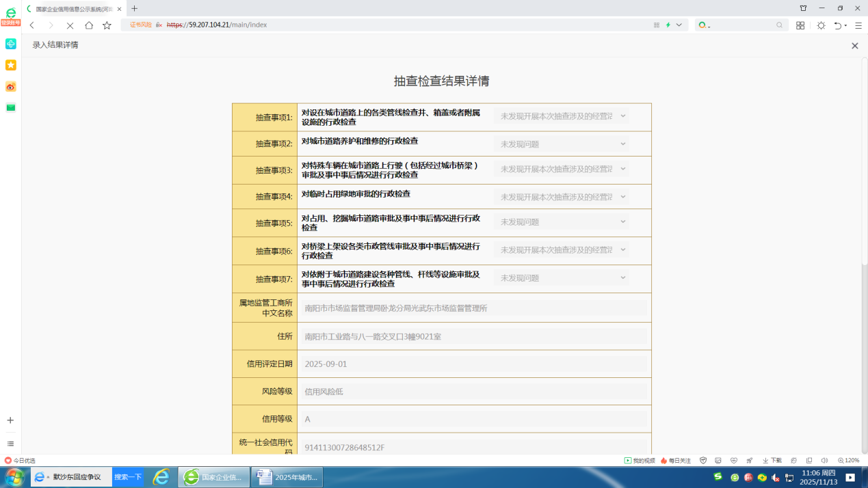Click the browser home icon
Viewport: 868px width, 488px height.
[89, 25]
